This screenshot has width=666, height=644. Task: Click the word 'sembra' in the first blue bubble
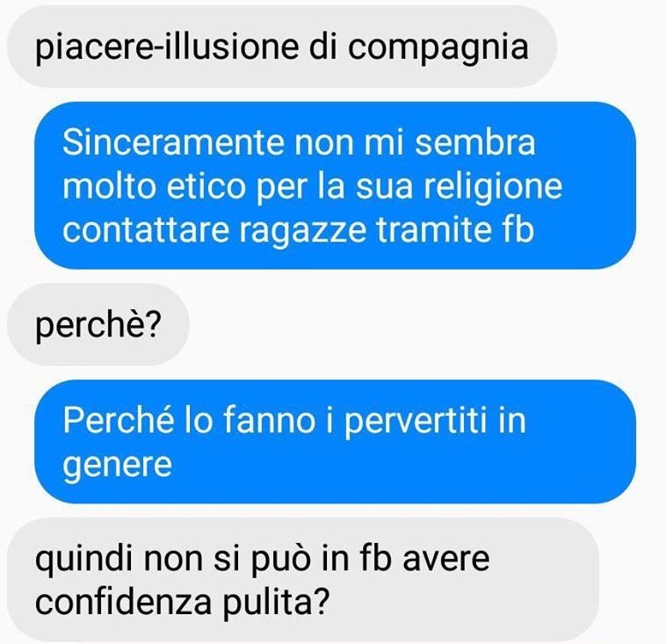point(474,141)
